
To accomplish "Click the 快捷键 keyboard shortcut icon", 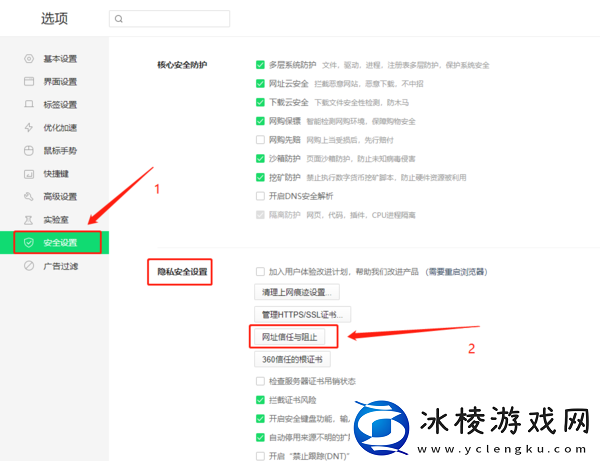I will click(x=29, y=174).
